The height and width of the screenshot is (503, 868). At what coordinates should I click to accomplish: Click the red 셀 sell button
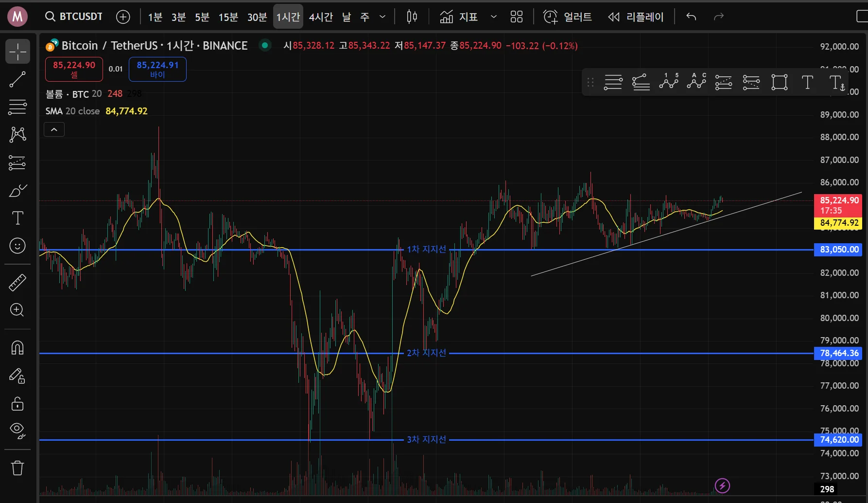[x=74, y=69]
